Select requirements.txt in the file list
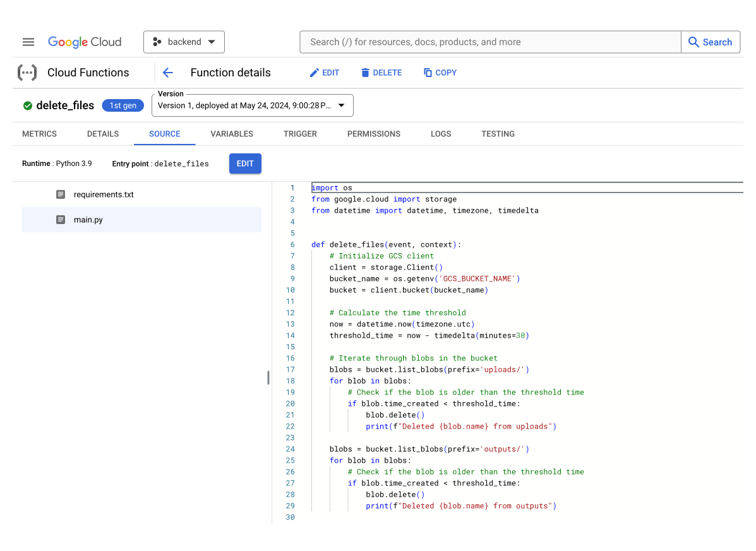Image resolution: width=756 pixels, height=551 pixels. tap(104, 194)
